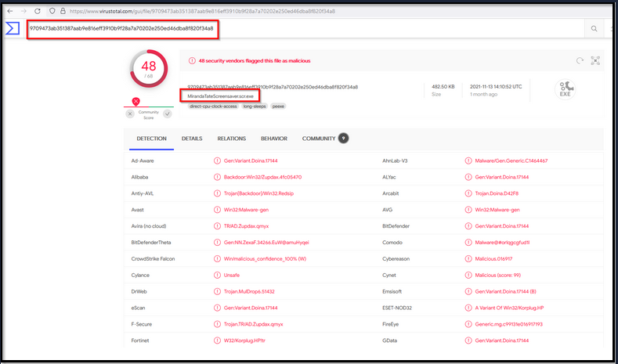Click the BitDefenderTheta vendor name
Screen dimensions: 618x364
click(151, 243)
